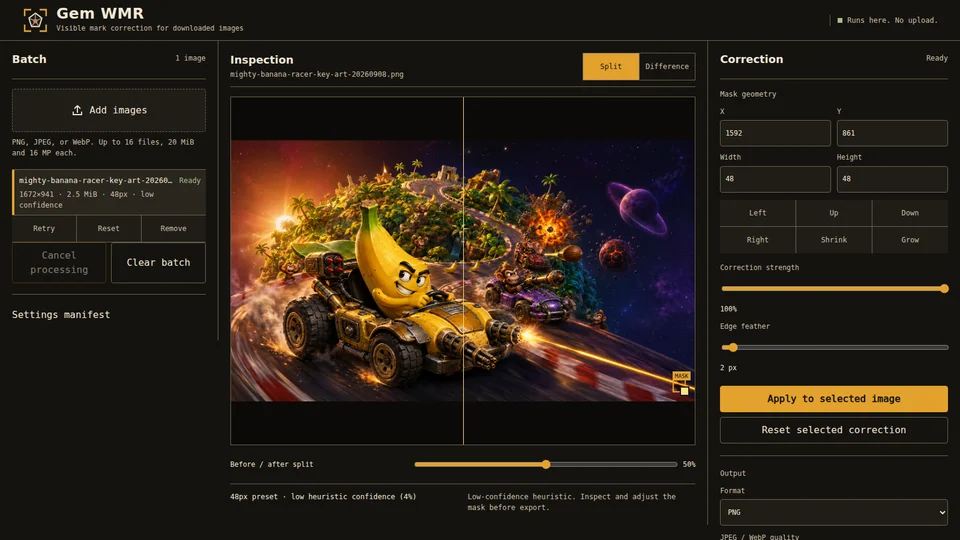Click the Correction 'Ready' status text
Image resolution: width=960 pixels, height=540 pixels.
coord(937,58)
